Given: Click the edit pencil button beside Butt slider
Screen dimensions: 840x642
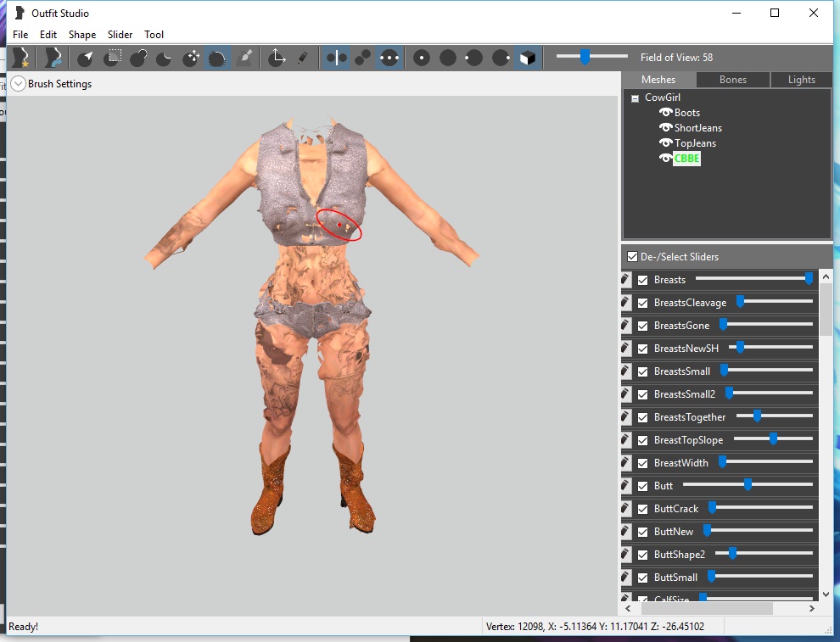Looking at the screenshot, I should pos(627,486).
